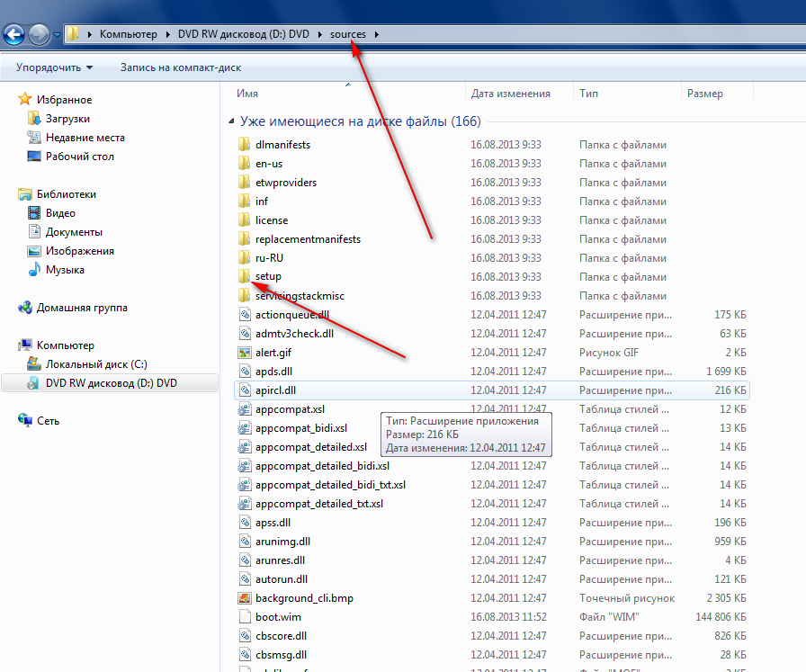Sort by the Имя column header

coord(247,94)
